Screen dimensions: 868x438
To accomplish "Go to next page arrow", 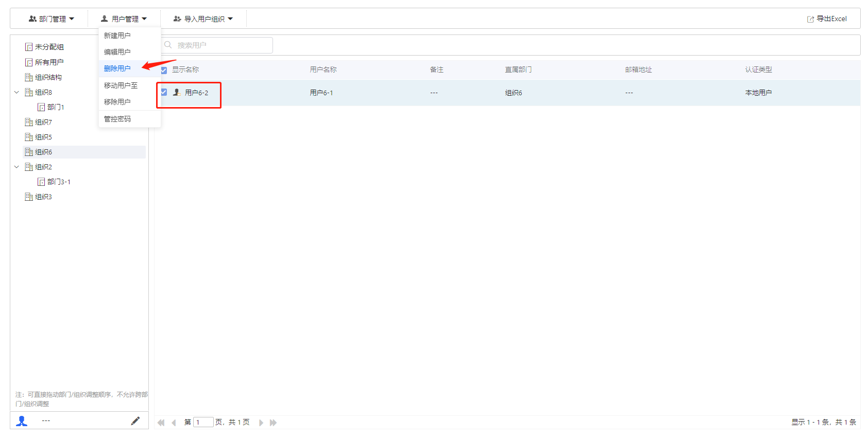I will (261, 423).
